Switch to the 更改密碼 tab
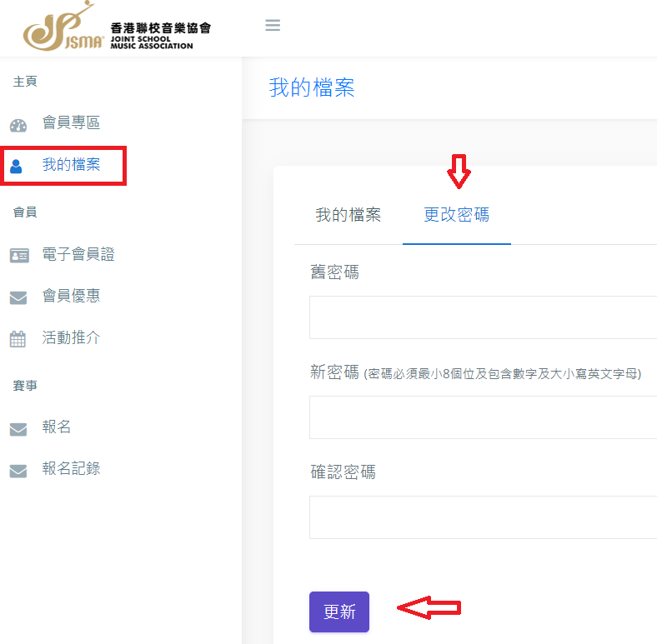This screenshot has height=644, width=657. click(457, 215)
